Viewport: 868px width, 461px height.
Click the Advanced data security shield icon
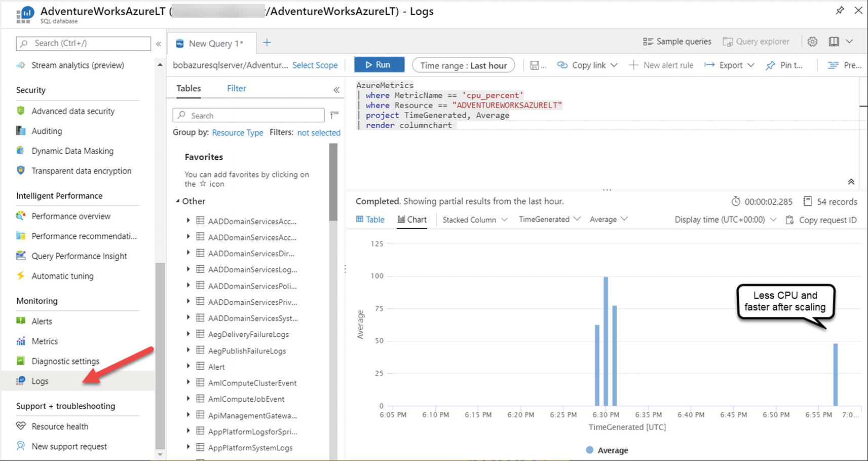point(21,111)
